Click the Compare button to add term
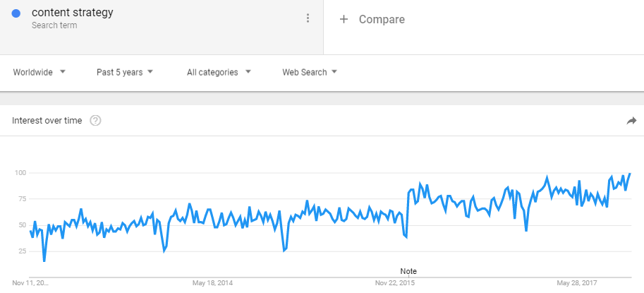 [372, 19]
